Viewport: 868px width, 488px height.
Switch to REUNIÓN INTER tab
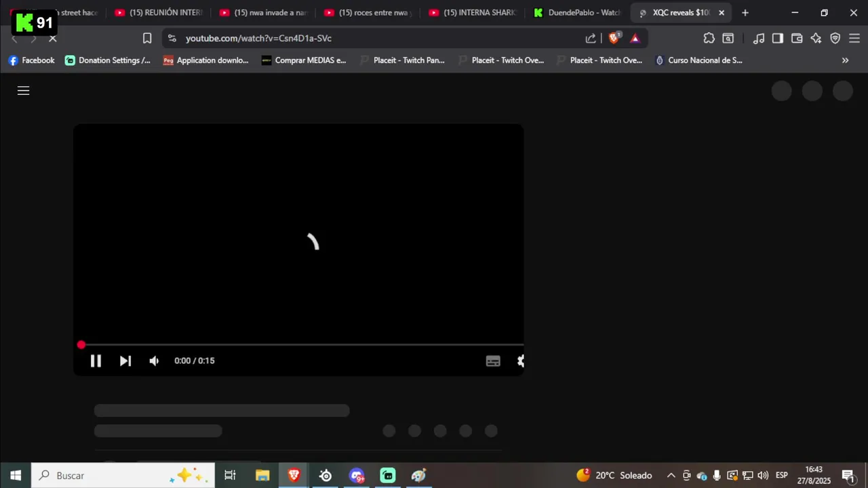point(159,13)
